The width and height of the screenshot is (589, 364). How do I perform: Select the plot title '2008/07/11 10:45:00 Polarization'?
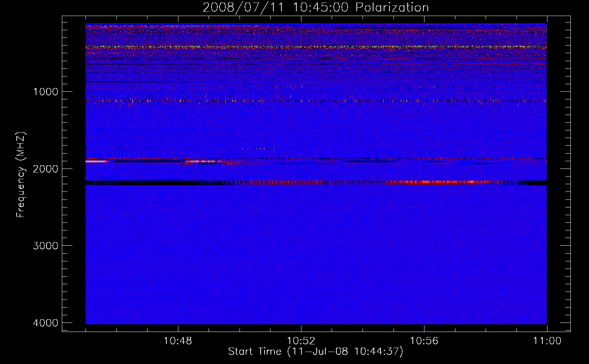click(316, 7)
